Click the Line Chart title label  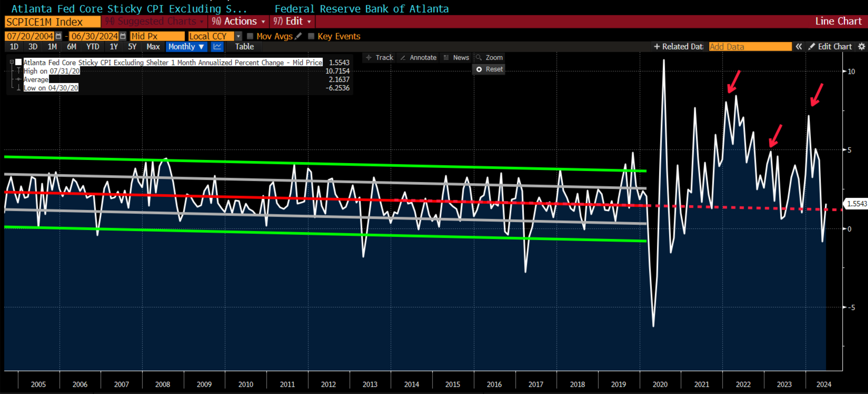click(838, 21)
